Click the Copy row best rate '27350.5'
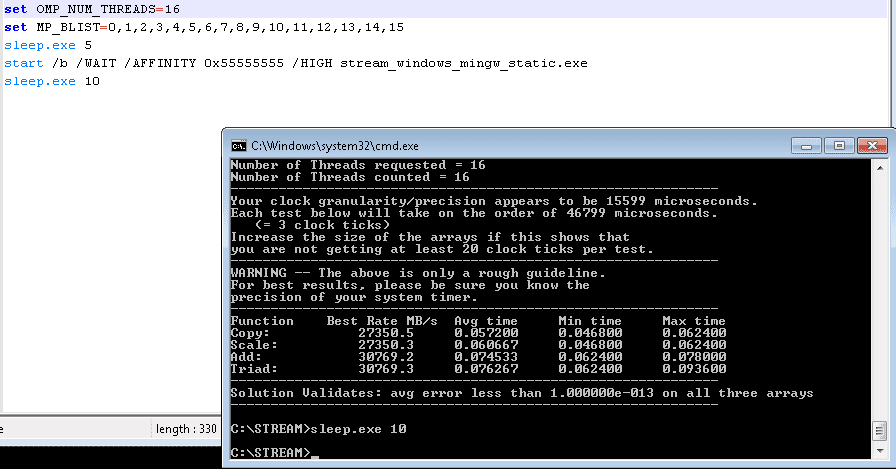Viewport: 896px width, 469px height. coord(386,333)
